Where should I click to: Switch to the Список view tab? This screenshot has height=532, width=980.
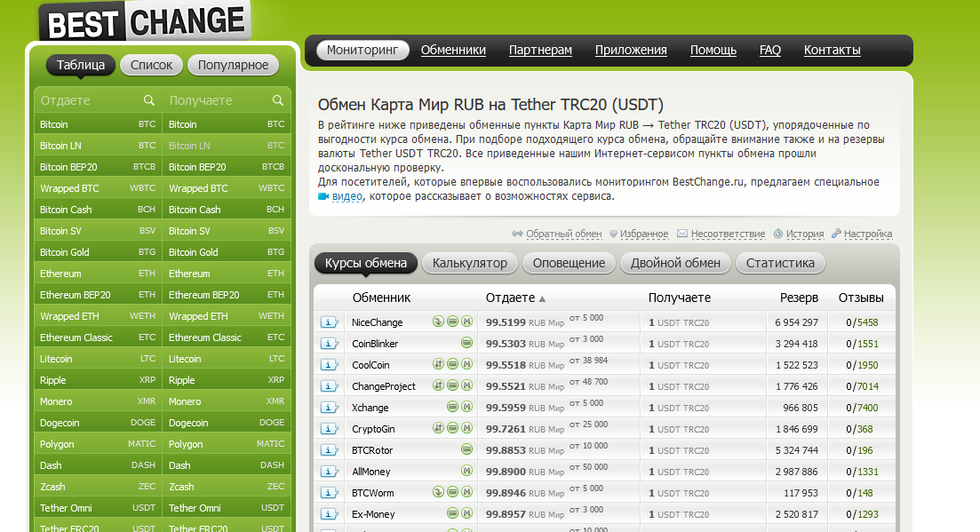point(151,65)
